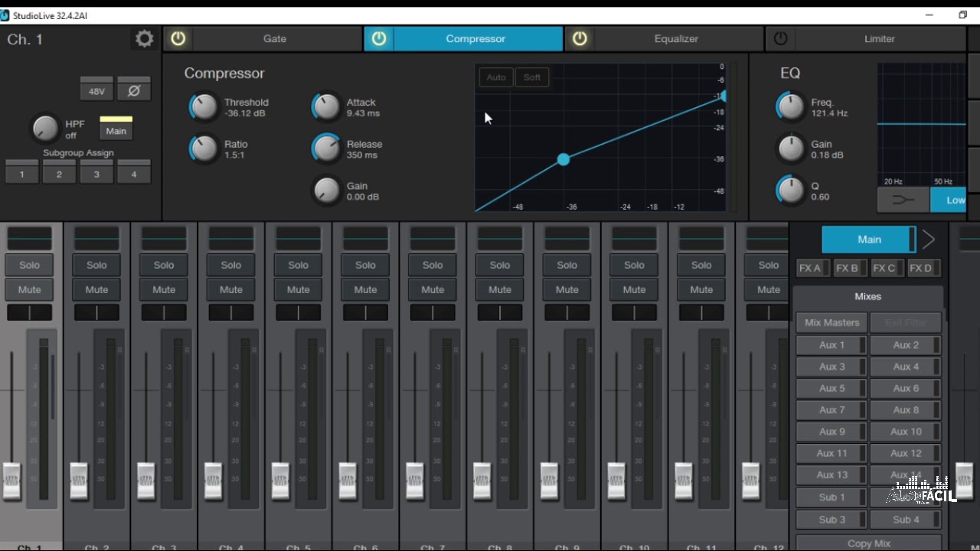Open Mix Masters view
Screen dimensions: 980x551
[831, 322]
